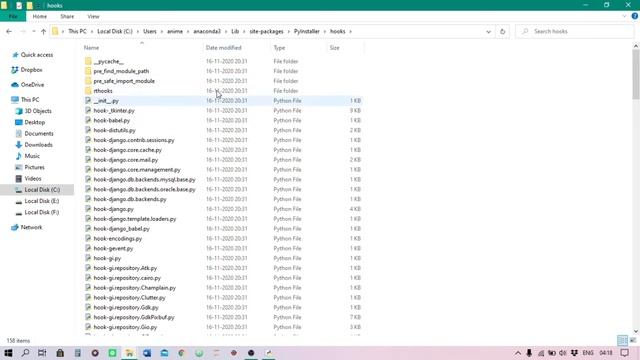Sort by the Type column
640x360 pixels.
[279, 48]
